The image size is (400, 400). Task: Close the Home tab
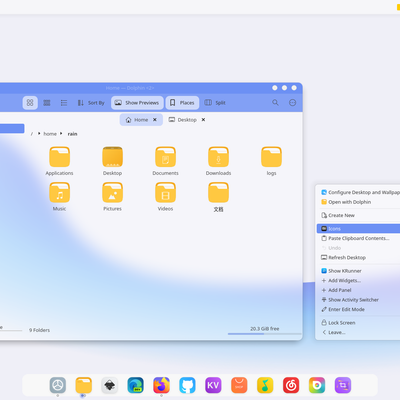pos(155,120)
